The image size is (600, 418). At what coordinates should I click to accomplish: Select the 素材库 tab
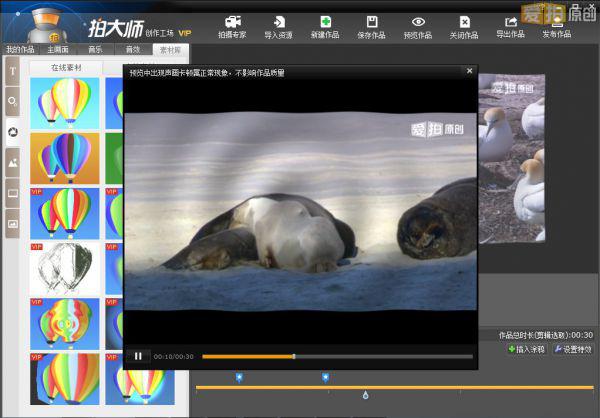point(170,50)
